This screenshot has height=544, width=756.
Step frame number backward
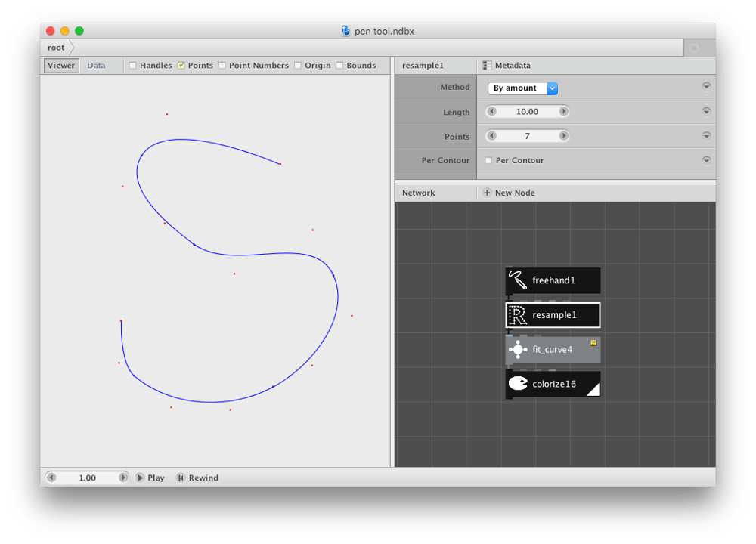point(51,478)
